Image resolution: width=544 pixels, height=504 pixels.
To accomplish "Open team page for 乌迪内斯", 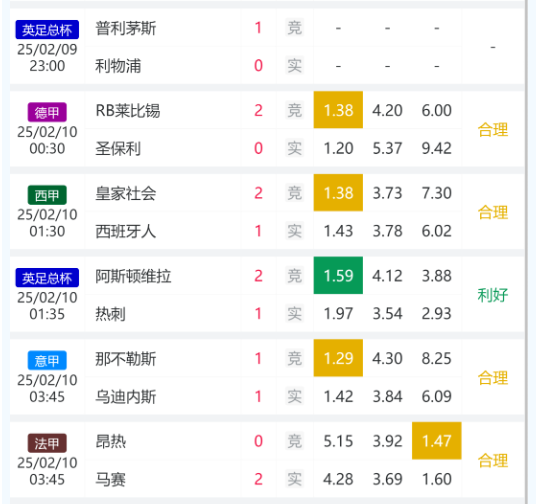I will (126, 396).
